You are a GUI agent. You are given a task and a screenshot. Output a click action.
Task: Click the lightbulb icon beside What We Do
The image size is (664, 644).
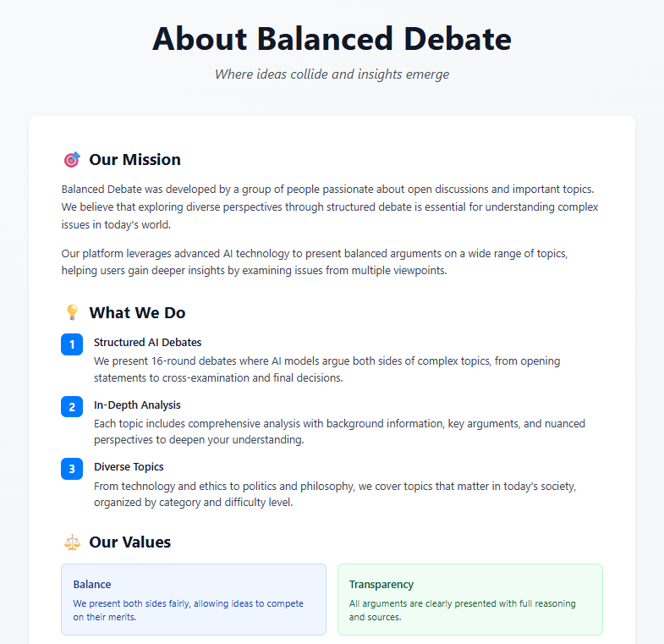click(72, 313)
